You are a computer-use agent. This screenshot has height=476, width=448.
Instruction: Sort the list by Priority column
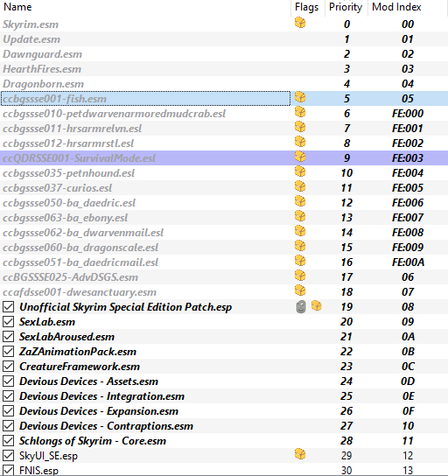(346, 7)
